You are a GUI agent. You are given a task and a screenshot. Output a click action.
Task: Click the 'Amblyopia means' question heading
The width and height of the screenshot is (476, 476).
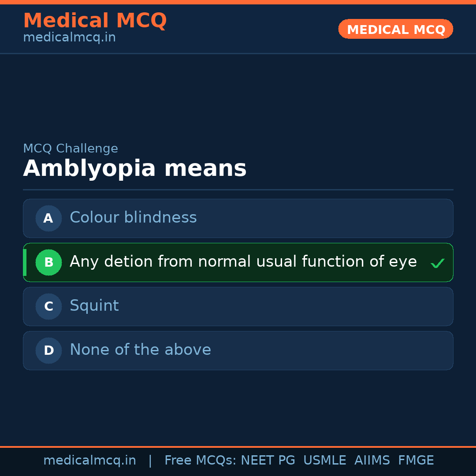[134, 169]
